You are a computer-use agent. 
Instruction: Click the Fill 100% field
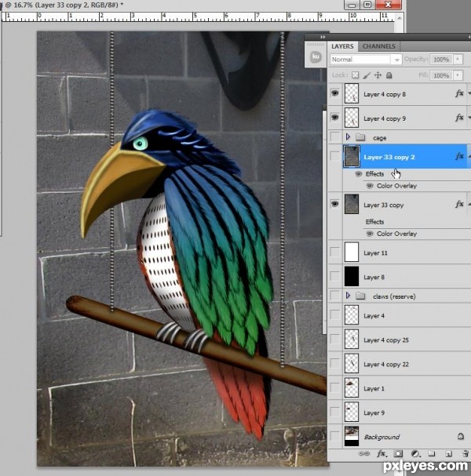(441, 75)
